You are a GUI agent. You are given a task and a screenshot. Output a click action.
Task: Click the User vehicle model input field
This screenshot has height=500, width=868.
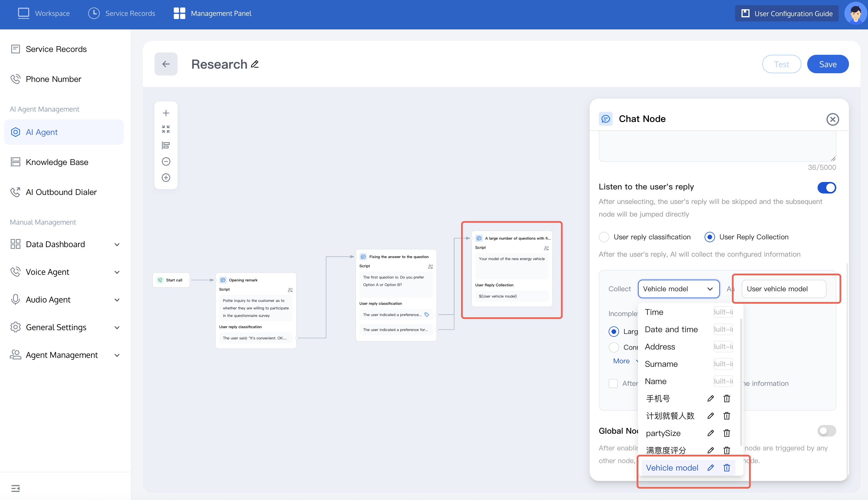pyautogui.click(x=784, y=289)
